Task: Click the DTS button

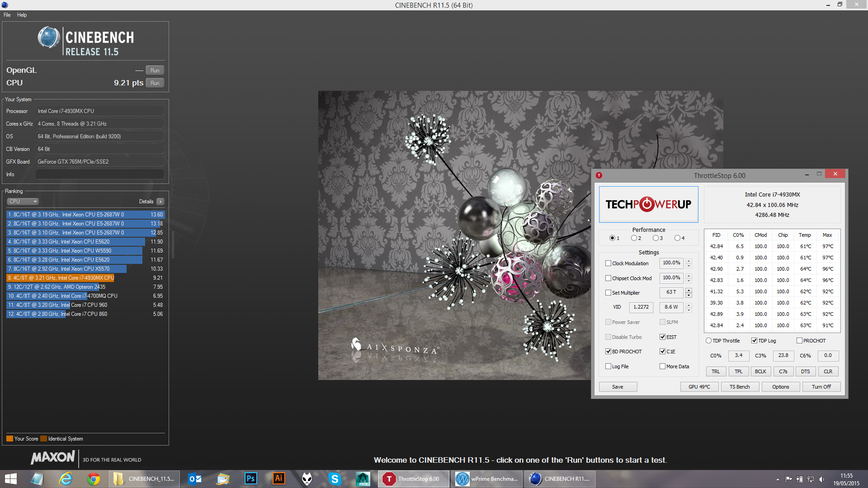Action: pyautogui.click(x=806, y=371)
